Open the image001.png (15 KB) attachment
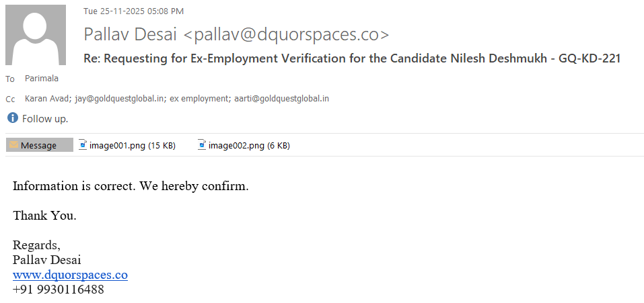644x303 pixels. tap(132, 145)
